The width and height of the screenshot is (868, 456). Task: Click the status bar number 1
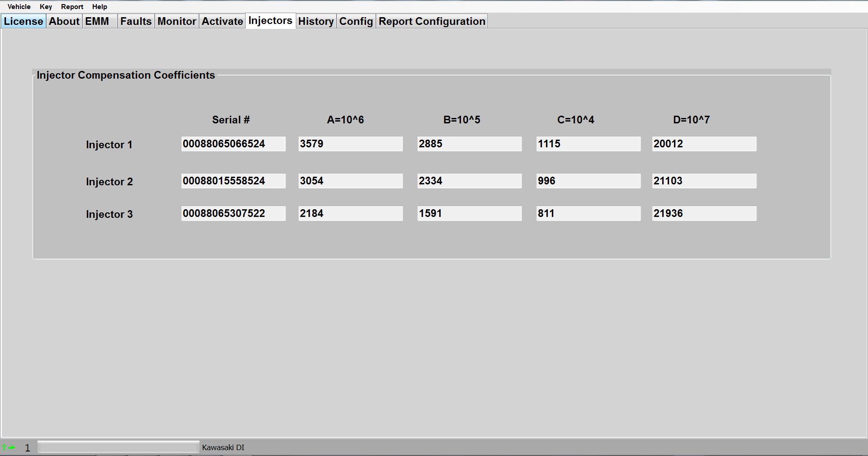tap(28, 448)
